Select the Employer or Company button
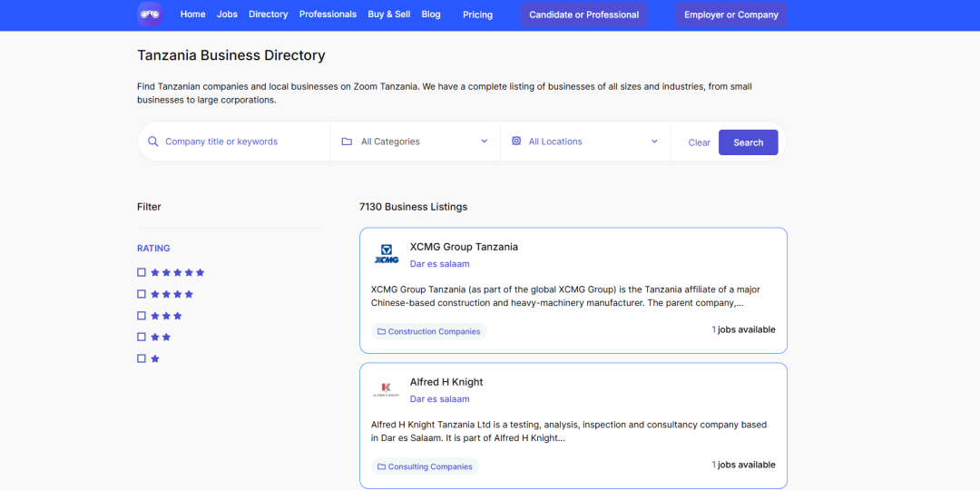Image resolution: width=980 pixels, height=490 pixels. coord(730,15)
